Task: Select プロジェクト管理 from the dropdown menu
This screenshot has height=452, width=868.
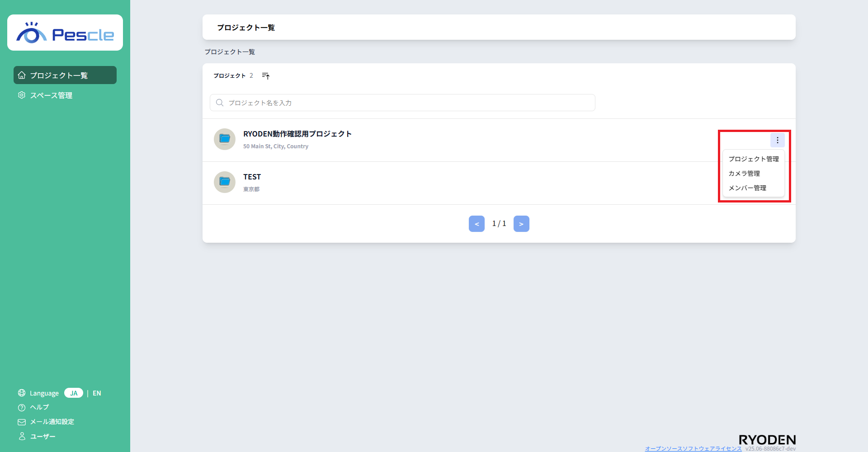Action: [x=753, y=159]
